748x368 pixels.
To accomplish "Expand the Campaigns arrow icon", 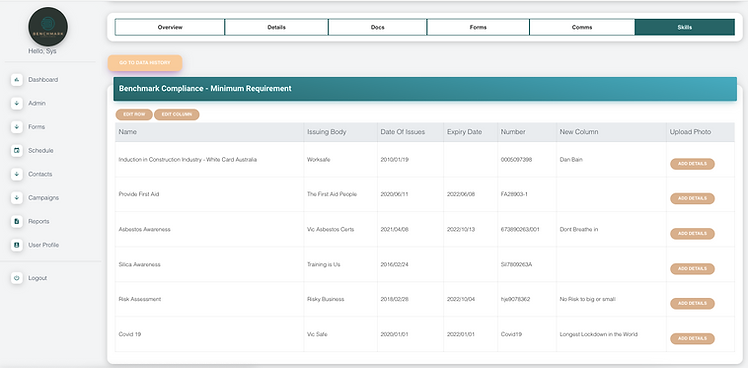I will click(x=17, y=198).
